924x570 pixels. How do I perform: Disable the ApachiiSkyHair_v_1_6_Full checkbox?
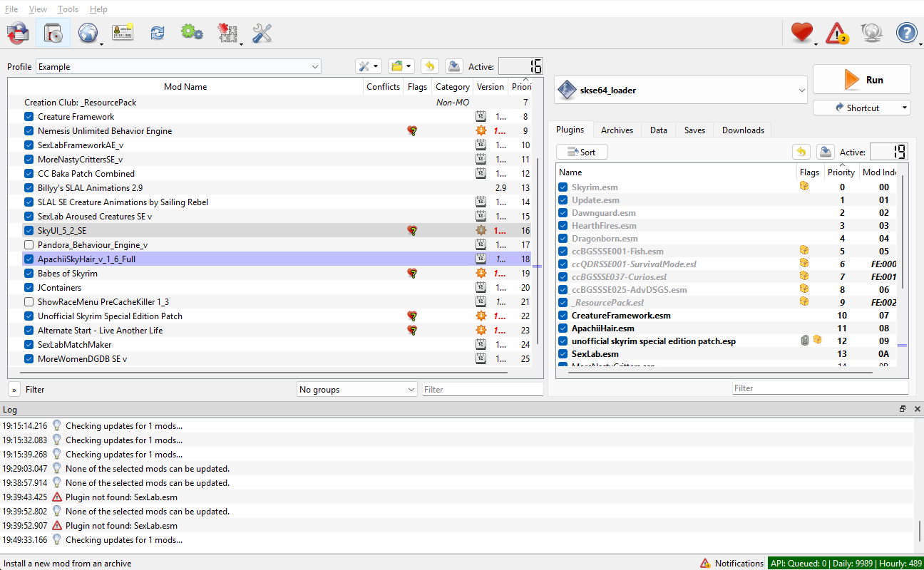(x=29, y=259)
